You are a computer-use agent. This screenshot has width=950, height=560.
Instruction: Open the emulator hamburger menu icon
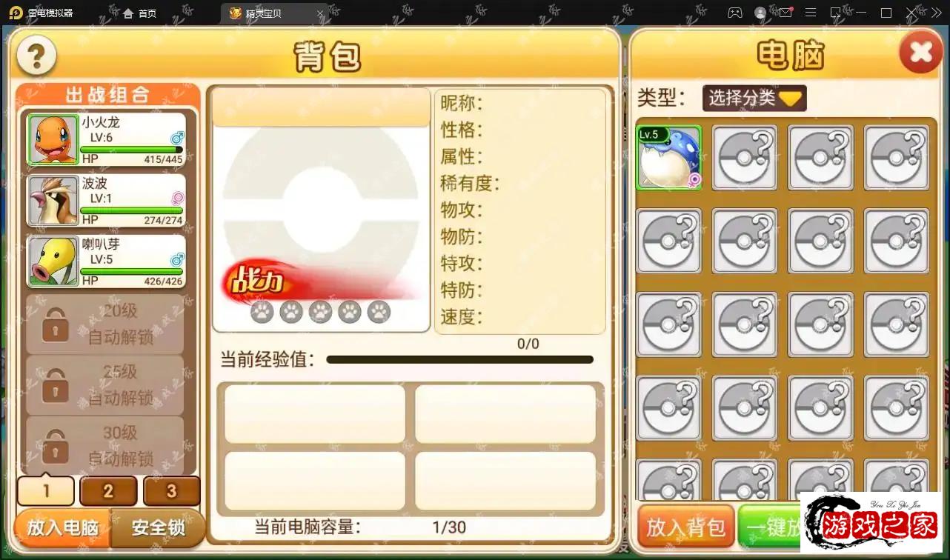click(x=811, y=13)
